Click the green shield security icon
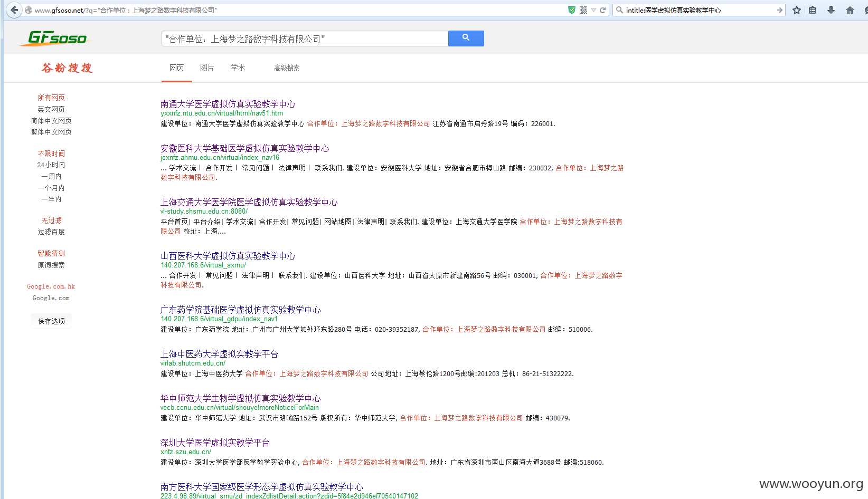The height and width of the screenshot is (499, 868). coord(572,10)
